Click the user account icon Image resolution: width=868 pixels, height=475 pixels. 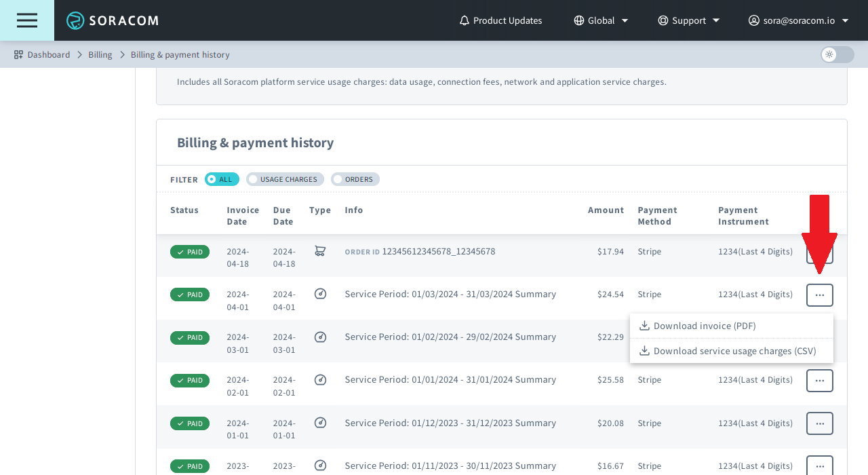pos(753,20)
